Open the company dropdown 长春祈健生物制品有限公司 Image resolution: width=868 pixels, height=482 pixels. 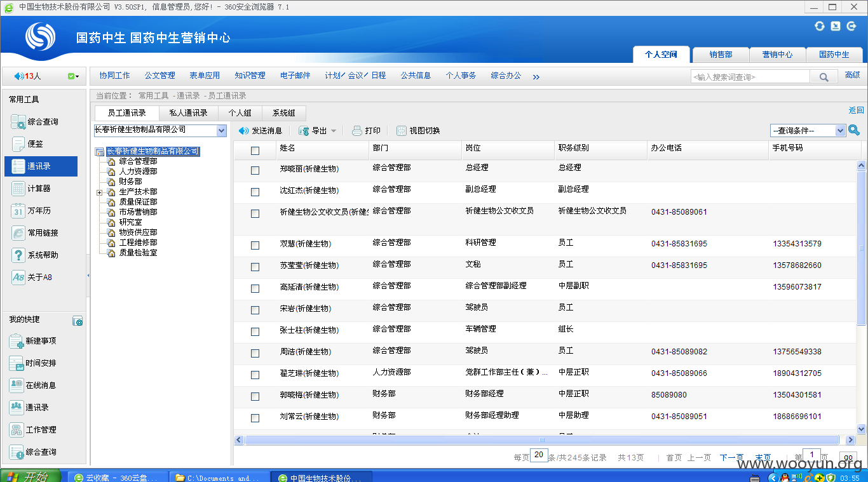(160, 130)
